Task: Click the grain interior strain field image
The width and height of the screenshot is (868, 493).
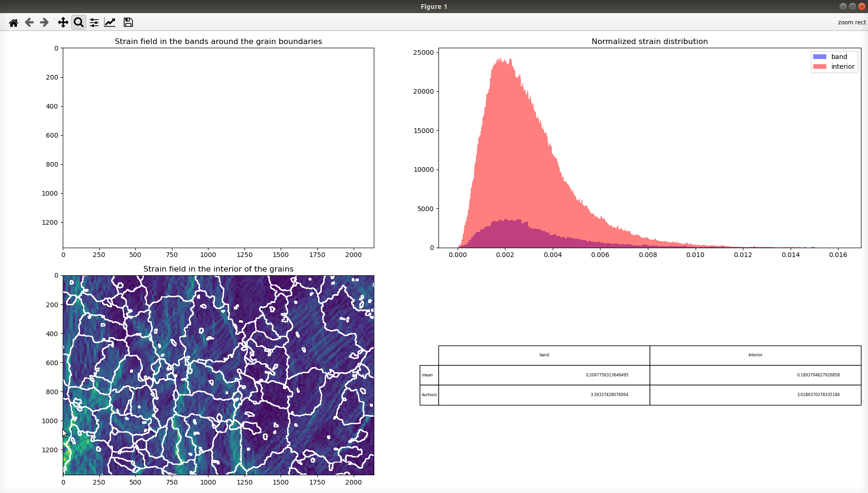Action: [x=218, y=375]
